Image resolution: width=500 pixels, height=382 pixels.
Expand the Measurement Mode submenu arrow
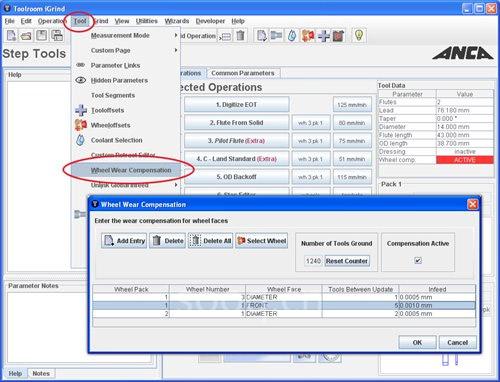pos(176,35)
